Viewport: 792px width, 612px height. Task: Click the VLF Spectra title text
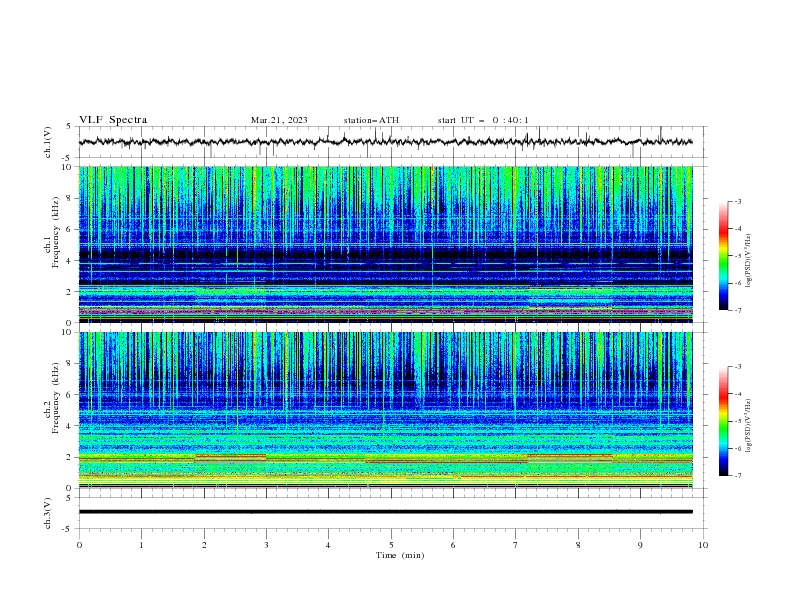(x=113, y=120)
